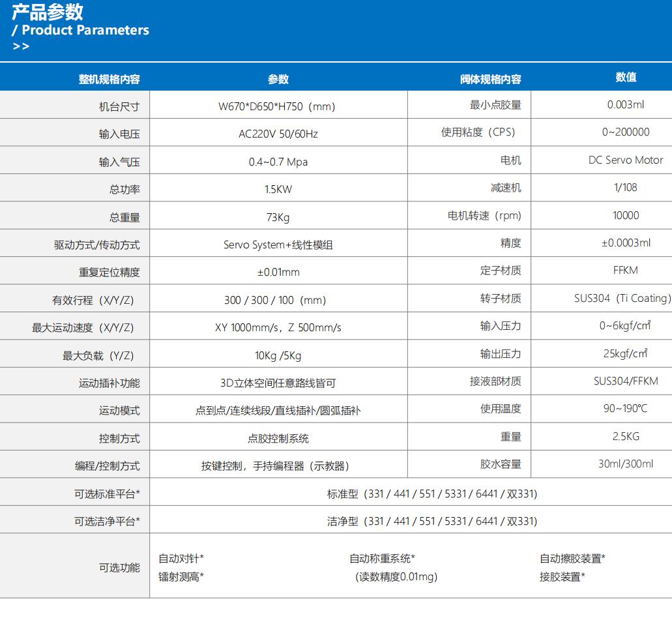Click the 驱动方式/传动方式 label
The image size is (672, 620).
(x=97, y=245)
